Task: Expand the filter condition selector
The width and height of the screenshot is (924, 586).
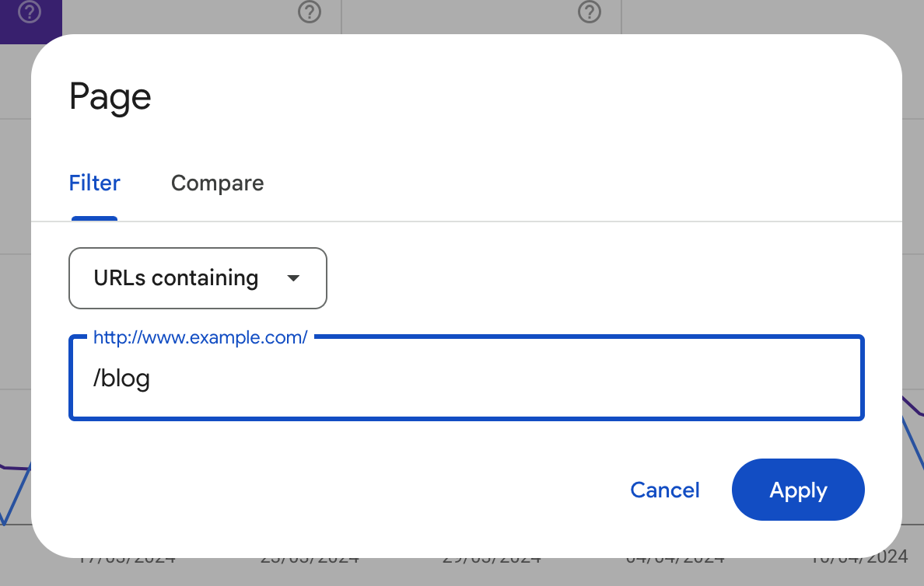Action: tap(198, 278)
